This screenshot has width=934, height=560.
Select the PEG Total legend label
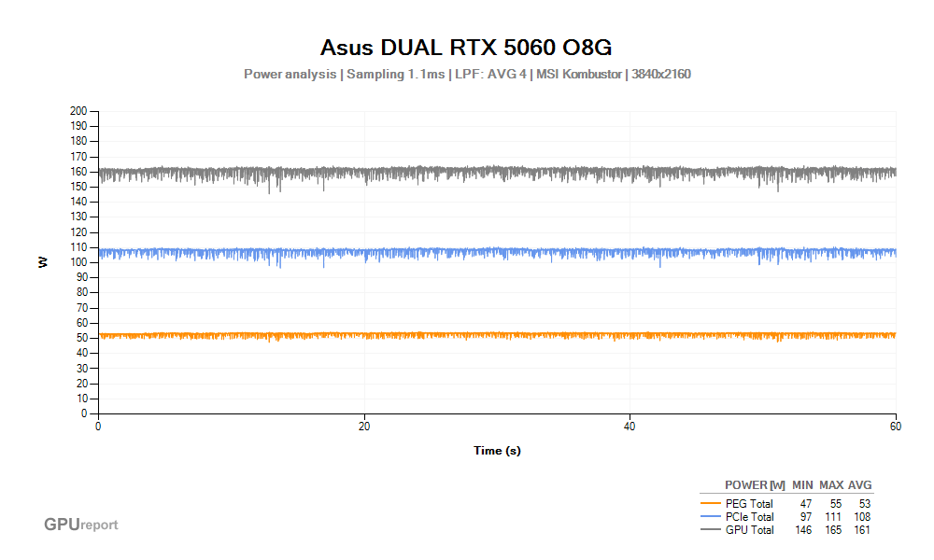coord(749,504)
